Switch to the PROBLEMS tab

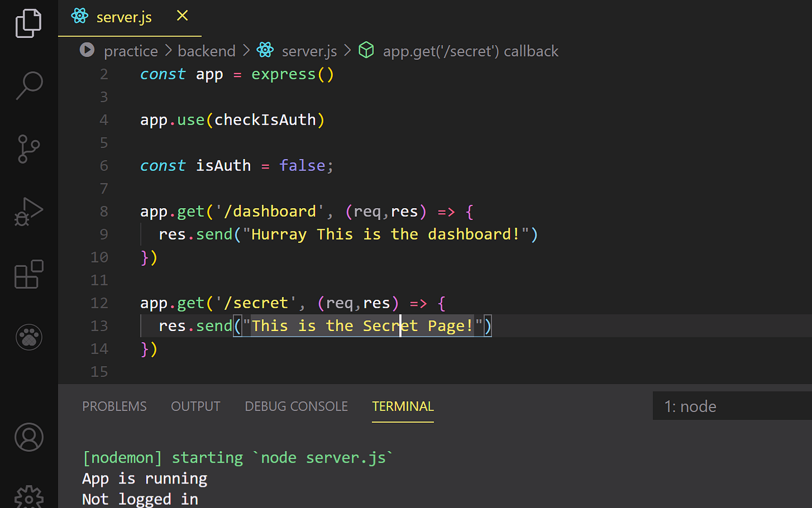coord(114,406)
